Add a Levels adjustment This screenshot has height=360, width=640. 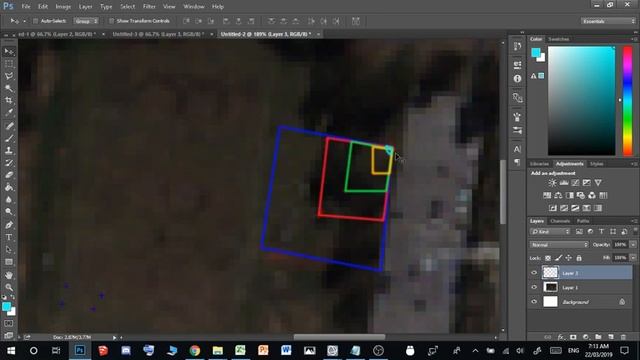click(x=564, y=183)
